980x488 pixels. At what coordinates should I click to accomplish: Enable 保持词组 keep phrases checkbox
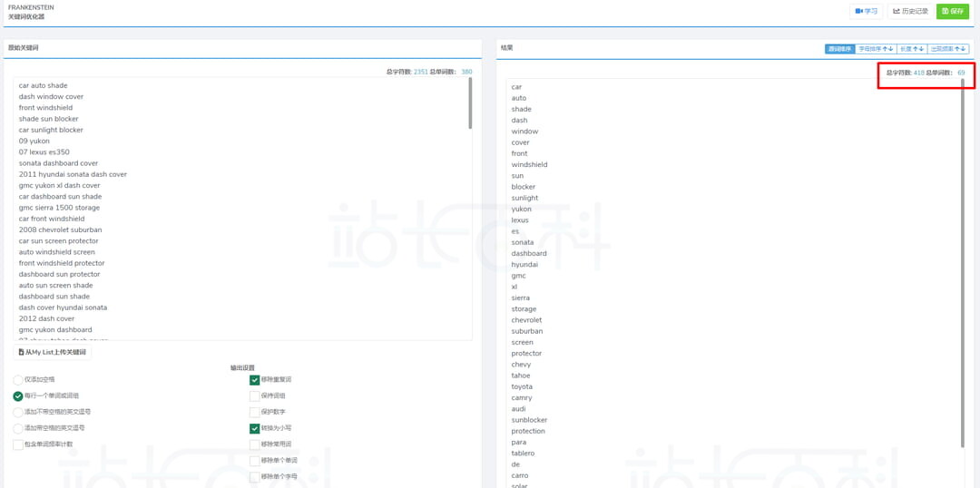click(254, 395)
